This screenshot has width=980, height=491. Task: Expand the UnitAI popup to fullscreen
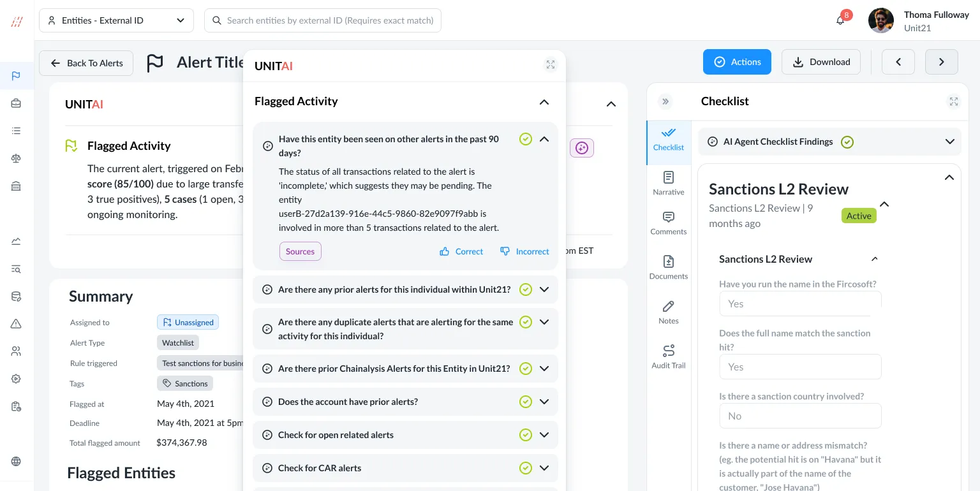coord(550,65)
